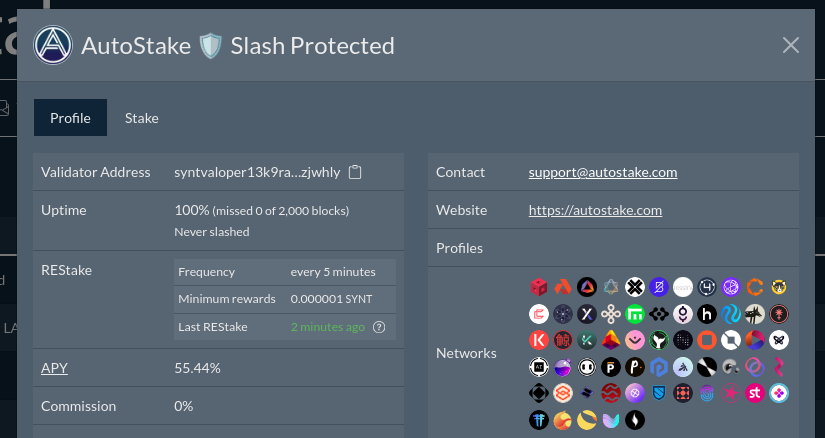The width and height of the screenshot is (825, 438).
Task: Open the Chihuahua dog network icon
Action: click(755, 314)
